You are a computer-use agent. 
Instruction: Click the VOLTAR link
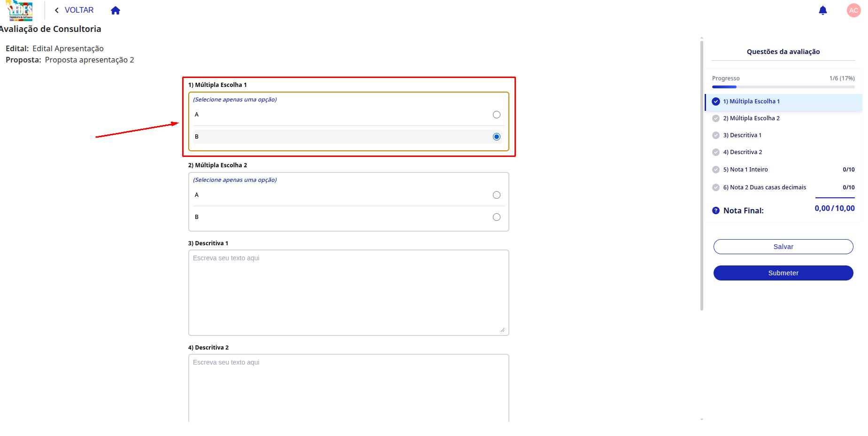[79, 10]
